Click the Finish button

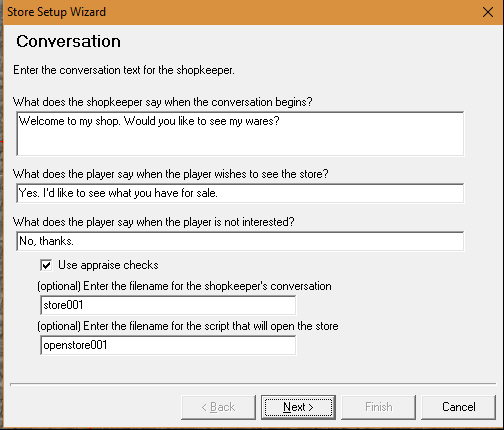click(x=378, y=407)
